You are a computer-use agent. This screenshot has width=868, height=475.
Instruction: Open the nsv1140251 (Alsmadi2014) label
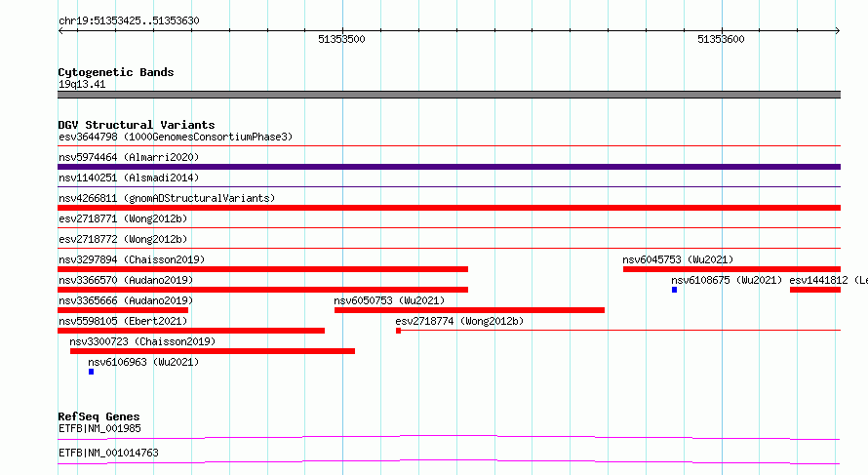tap(129, 178)
